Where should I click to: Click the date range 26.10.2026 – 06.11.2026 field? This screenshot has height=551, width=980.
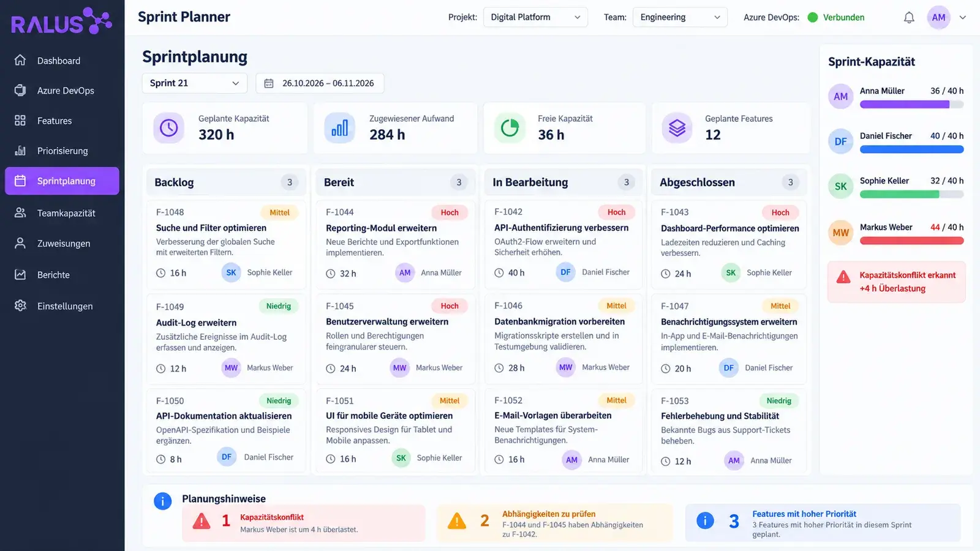pyautogui.click(x=320, y=83)
